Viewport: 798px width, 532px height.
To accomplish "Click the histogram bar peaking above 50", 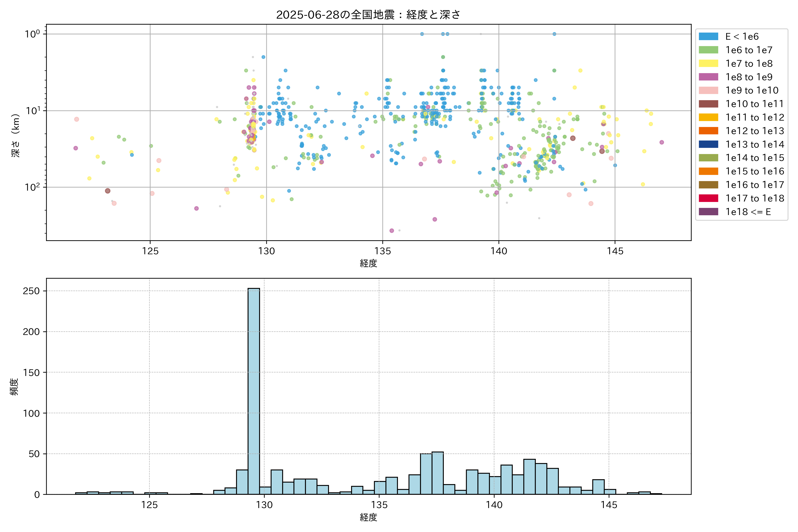I will coord(437,473).
